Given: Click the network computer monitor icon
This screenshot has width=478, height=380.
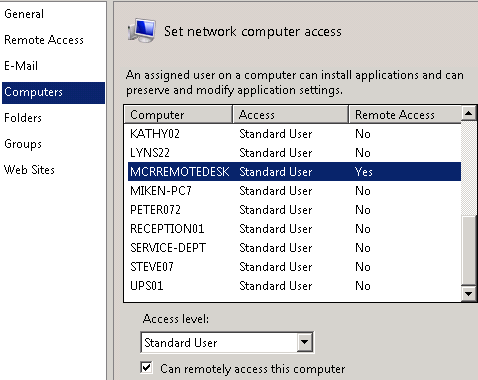Looking at the screenshot, I should click(142, 30).
